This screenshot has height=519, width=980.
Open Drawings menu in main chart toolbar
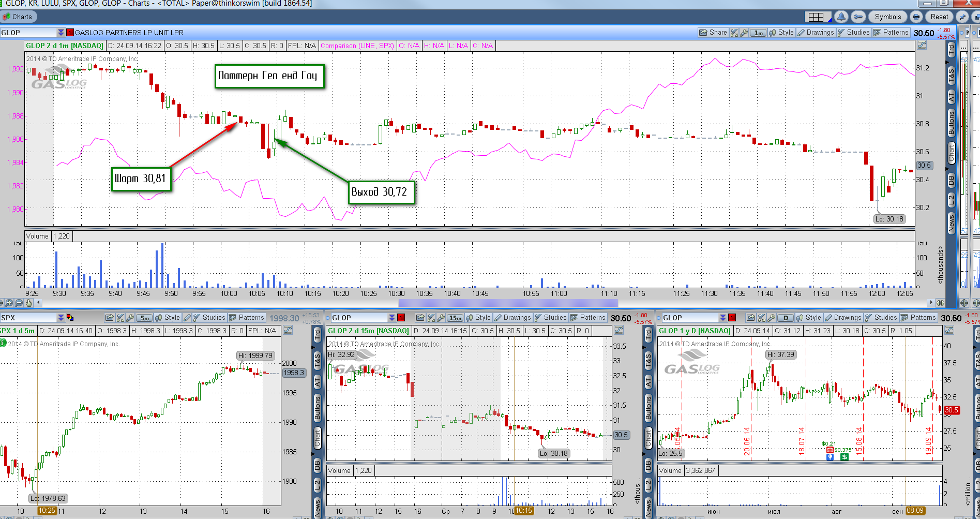tap(816, 33)
